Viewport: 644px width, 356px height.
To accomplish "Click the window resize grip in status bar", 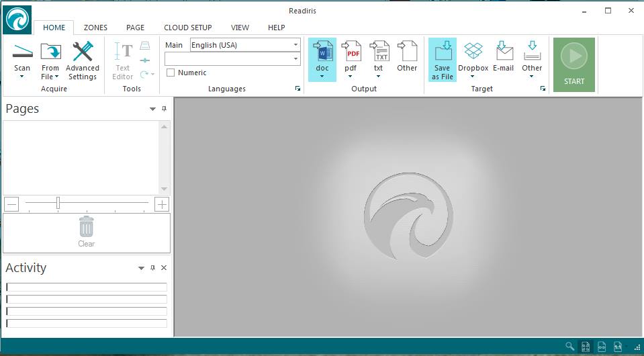I will point(637,348).
